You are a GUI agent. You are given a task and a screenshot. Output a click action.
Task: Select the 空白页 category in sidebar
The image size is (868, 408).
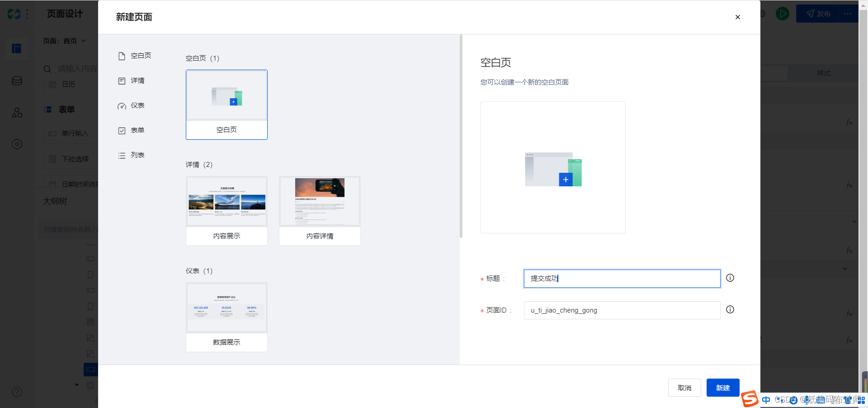135,56
